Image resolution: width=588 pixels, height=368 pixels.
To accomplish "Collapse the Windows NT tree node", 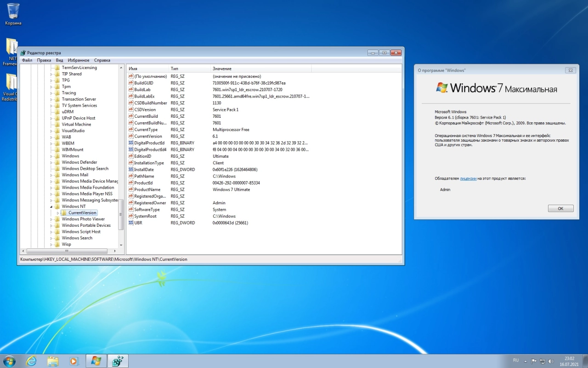I will click(x=51, y=207).
